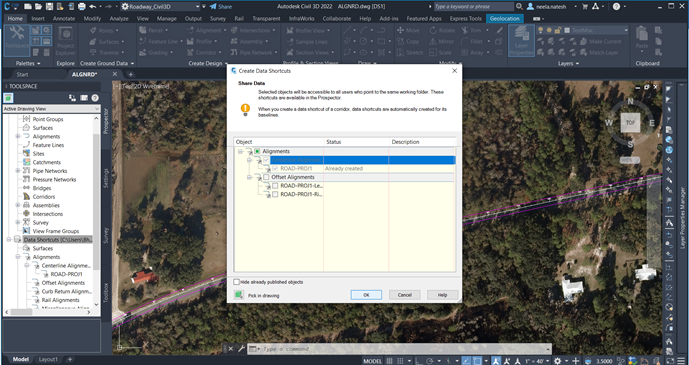Image resolution: width=689 pixels, height=365 pixels.
Task: Enable Hide already published objects checkbox
Action: point(237,282)
